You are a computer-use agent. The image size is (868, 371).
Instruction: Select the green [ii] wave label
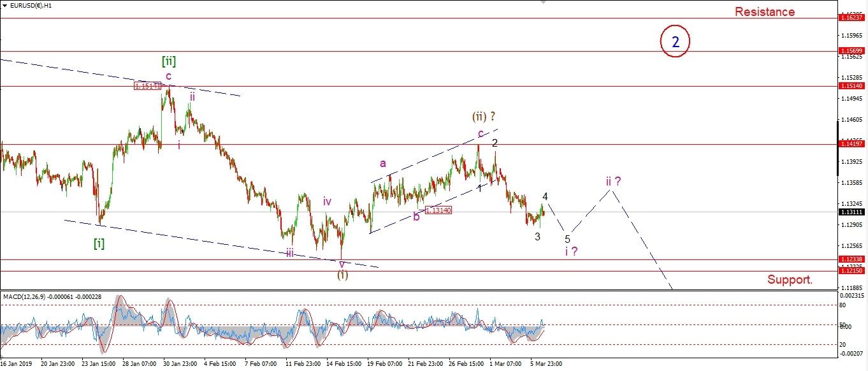(169, 61)
